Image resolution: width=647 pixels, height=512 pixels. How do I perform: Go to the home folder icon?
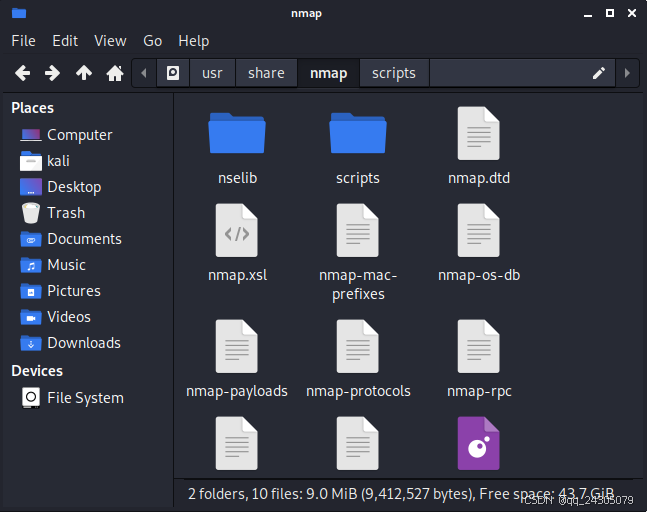point(115,73)
